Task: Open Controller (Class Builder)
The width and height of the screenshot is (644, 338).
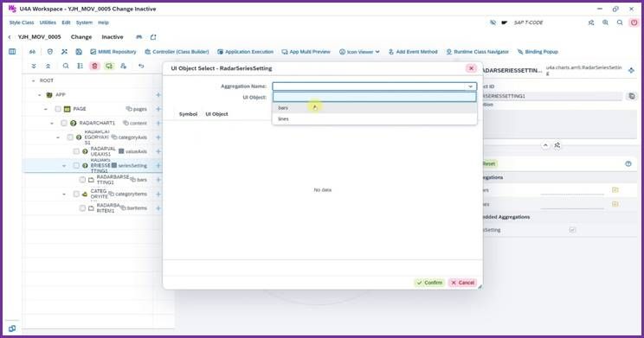Action: (177, 52)
